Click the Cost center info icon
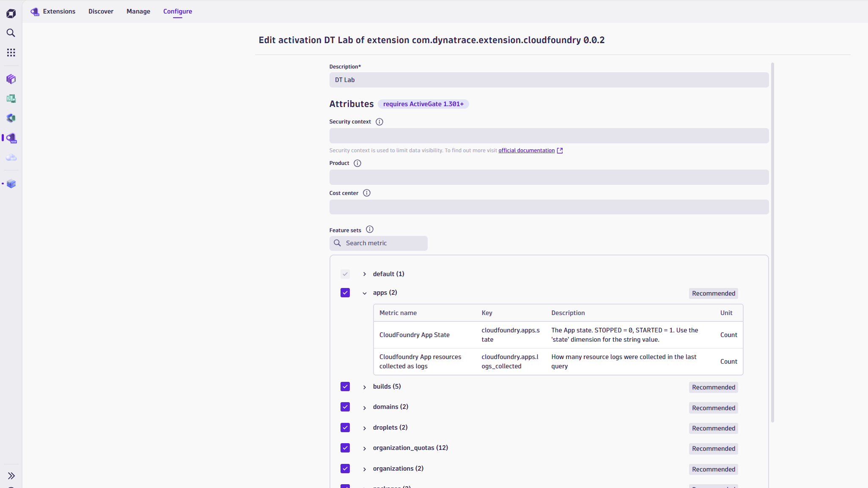868x488 pixels. (367, 193)
